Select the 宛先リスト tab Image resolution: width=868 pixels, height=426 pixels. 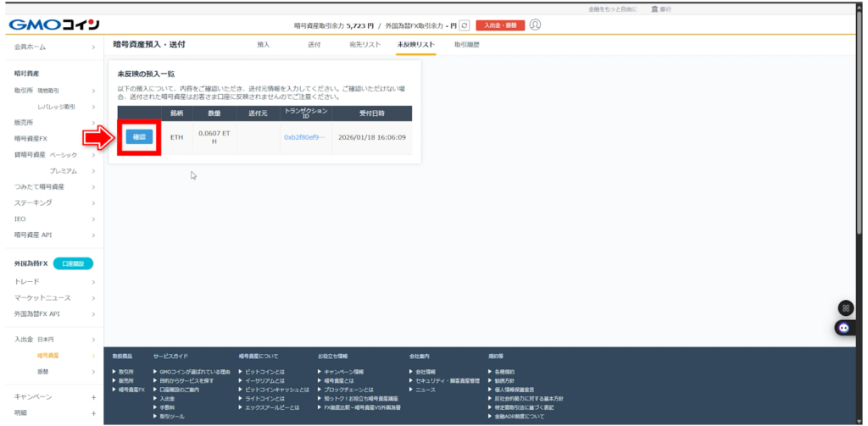[x=364, y=44]
